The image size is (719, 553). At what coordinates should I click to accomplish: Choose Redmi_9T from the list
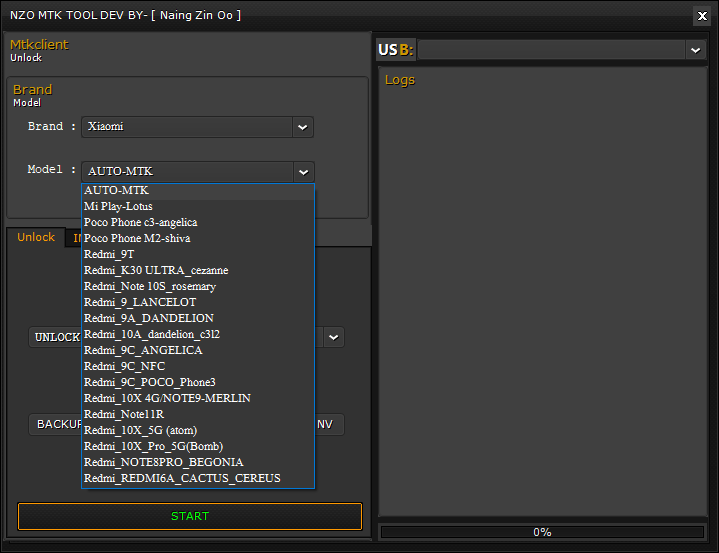108,254
